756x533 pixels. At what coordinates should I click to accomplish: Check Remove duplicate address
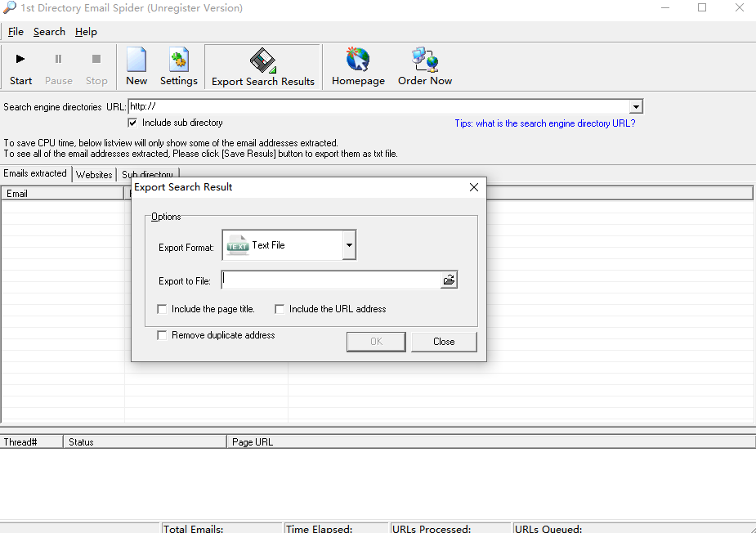click(162, 335)
